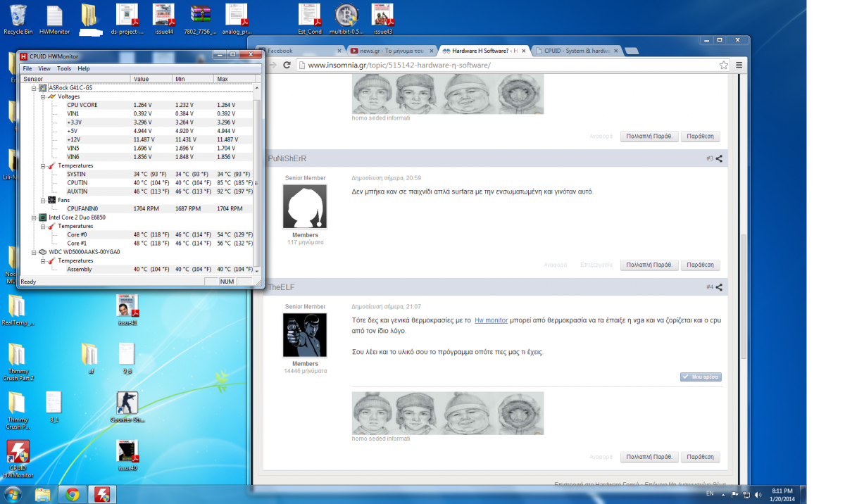
Task: Launch the HWMonitor text file icon on the desktop
Action: tap(54, 19)
